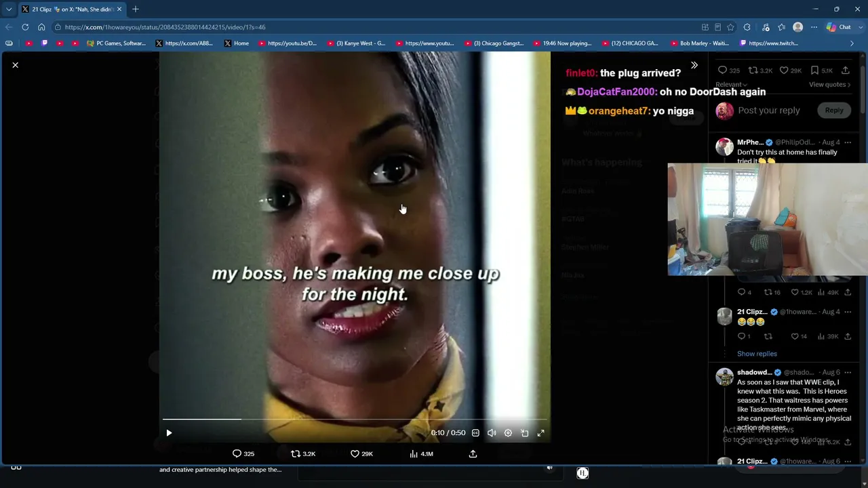This screenshot has width=868, height=488.
Task: Add this page to favorites star
Action: (730, 27)
